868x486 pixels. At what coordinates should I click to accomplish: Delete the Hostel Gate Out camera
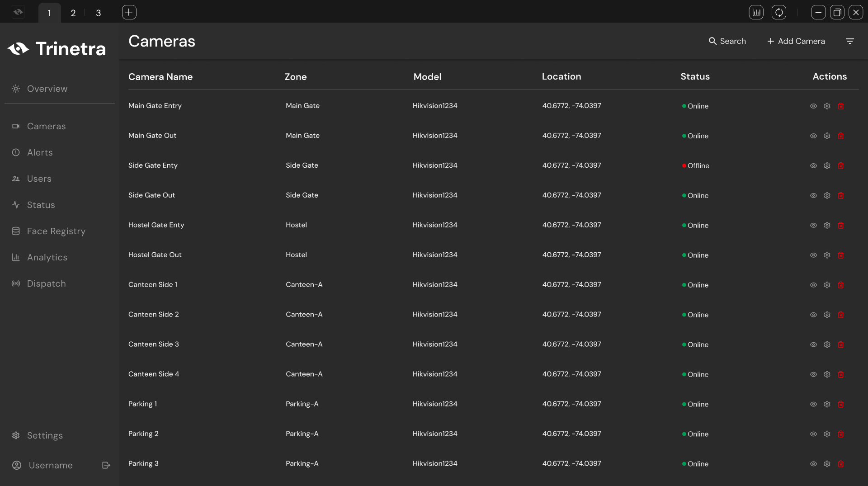point(840,255)
